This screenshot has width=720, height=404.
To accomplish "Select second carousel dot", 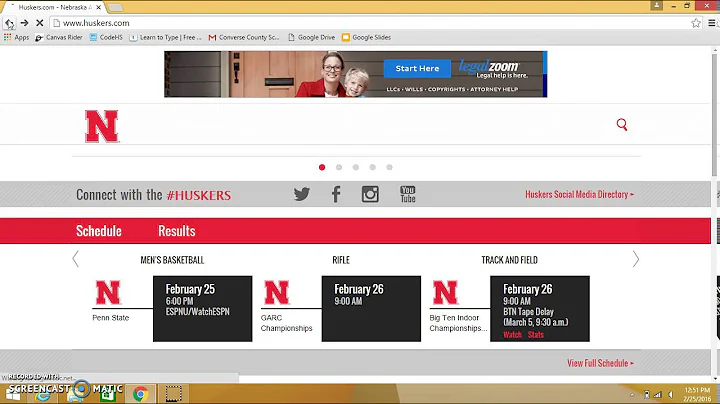I will (x=339, y=167).
